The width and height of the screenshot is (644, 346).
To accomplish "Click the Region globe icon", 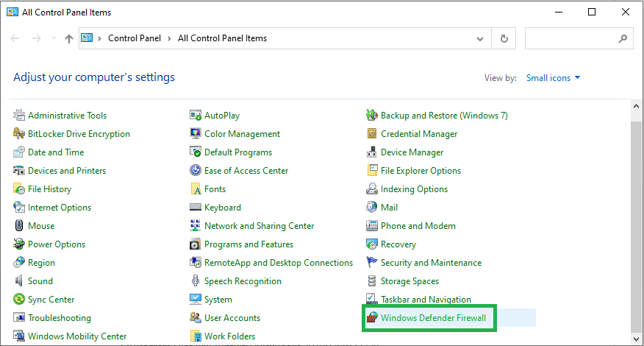I will [19, 263].
